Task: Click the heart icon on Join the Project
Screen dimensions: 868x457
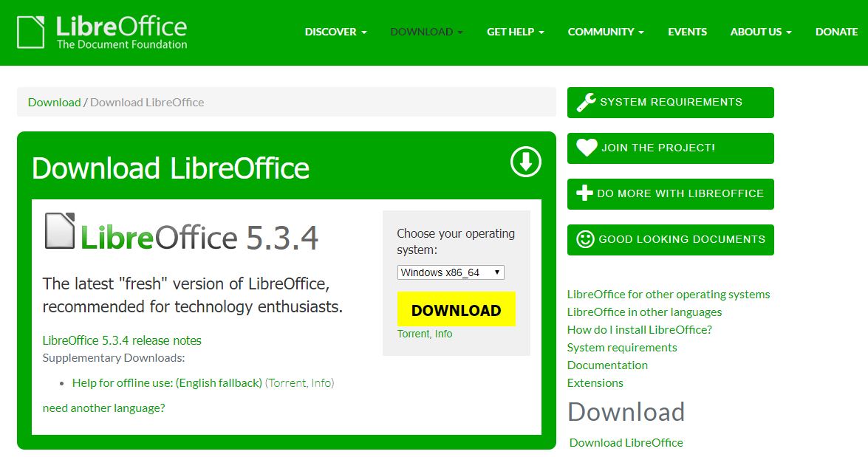Action: [x=587, y=148]
